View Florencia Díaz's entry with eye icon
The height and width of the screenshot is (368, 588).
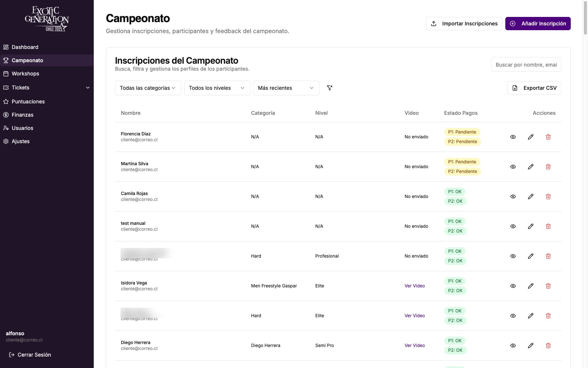tap(513, 137)
